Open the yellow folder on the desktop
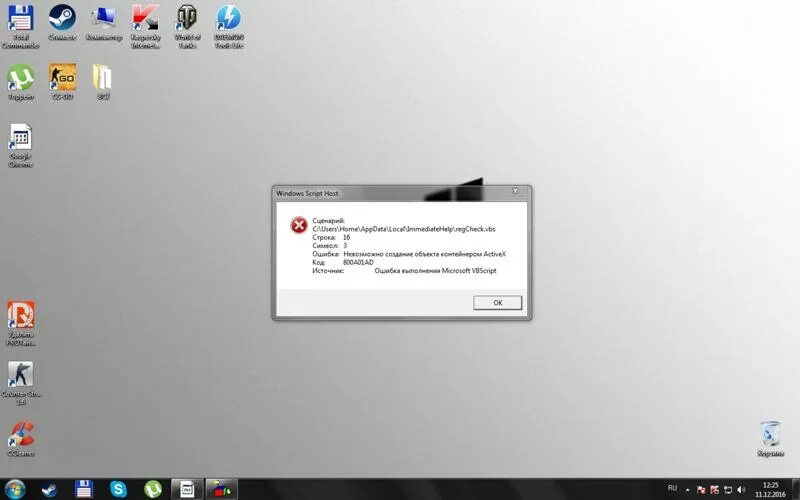Viewport: 800px width, 500px height. [103, 82]
